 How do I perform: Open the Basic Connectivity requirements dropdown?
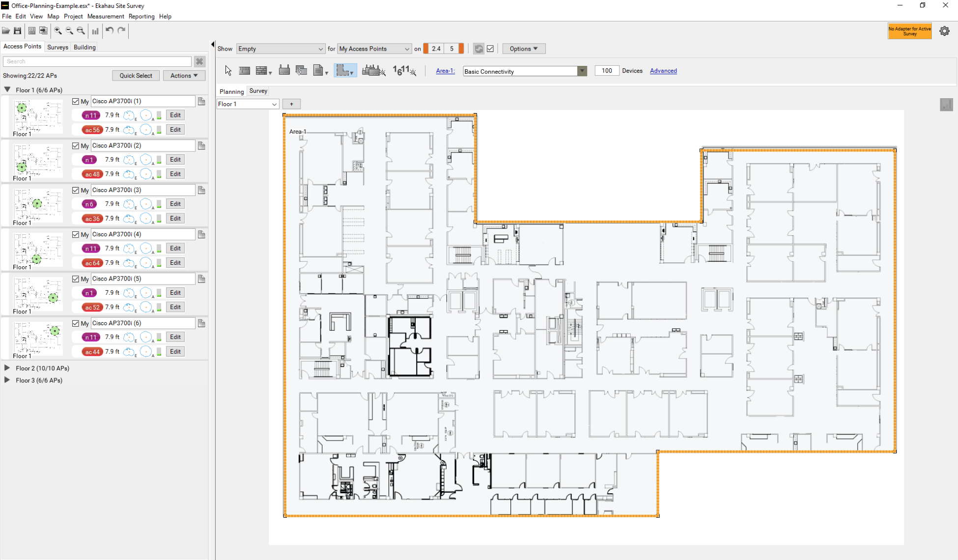coord(525,71)
